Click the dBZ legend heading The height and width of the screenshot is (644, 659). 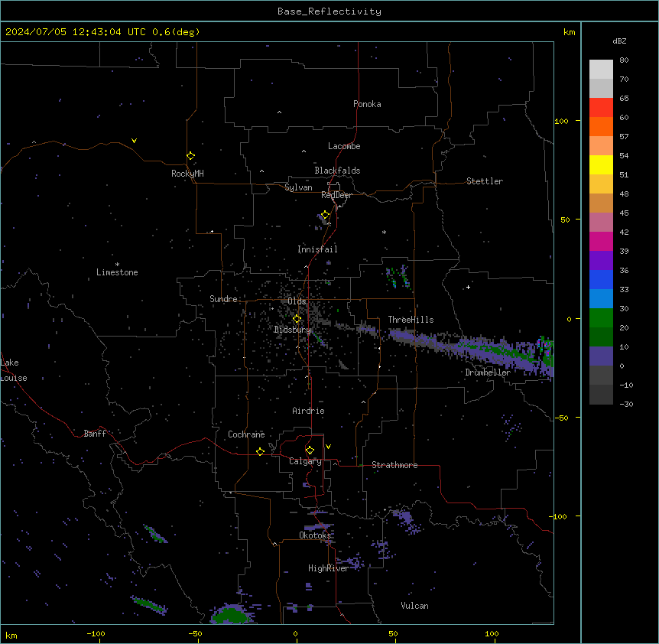(619, 41)
